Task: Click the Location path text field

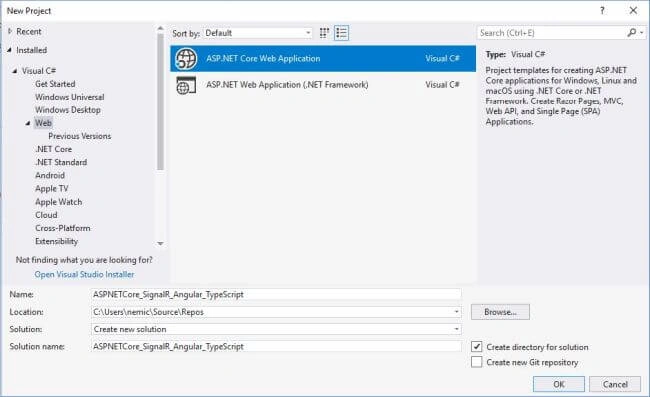Action: point(272,312)
